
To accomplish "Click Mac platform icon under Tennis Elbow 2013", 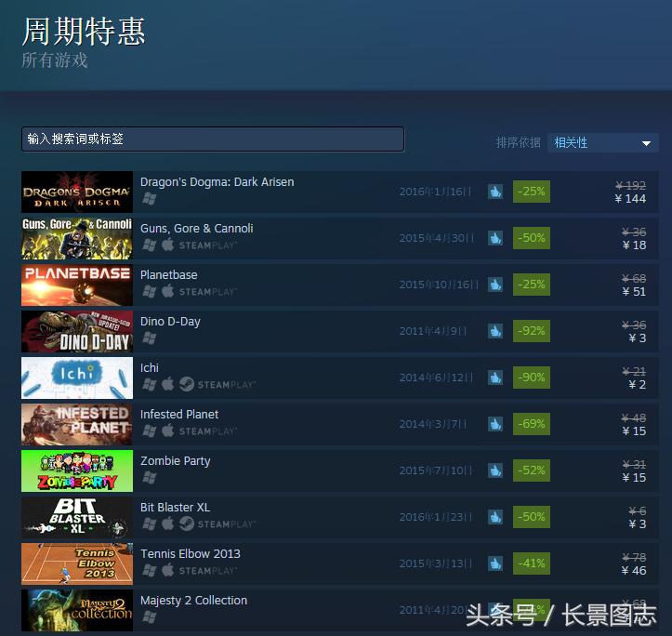I will (x=168, y=570).
